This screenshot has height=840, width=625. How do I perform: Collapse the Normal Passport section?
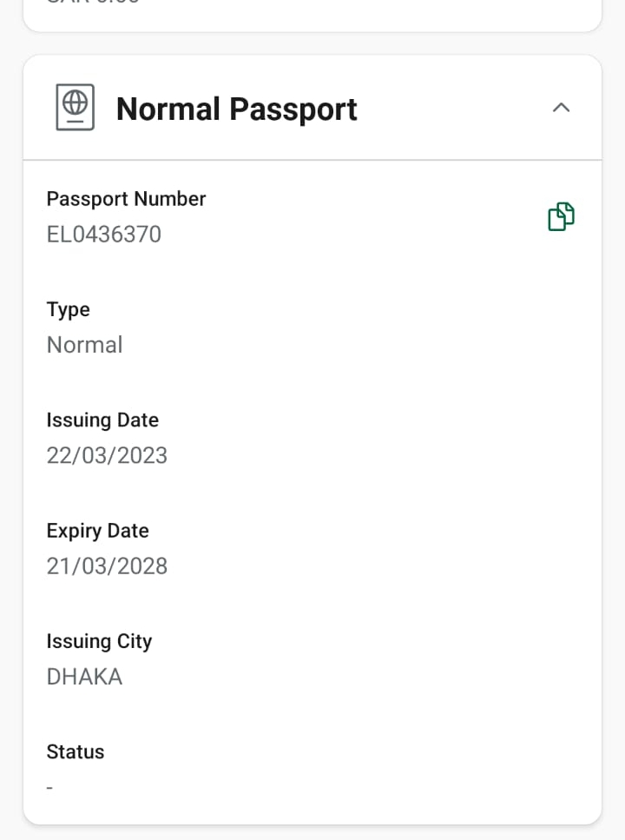tap(562, 108)
